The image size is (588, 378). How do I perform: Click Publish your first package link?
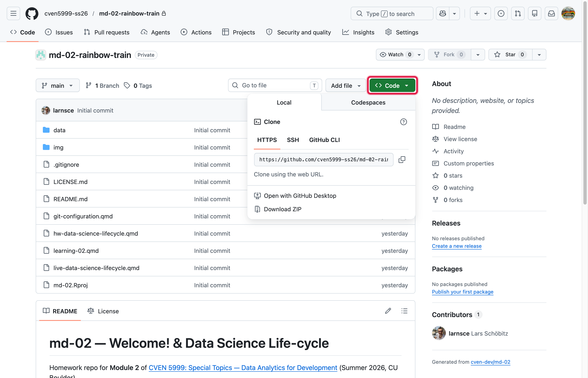(x=463, y=292)
